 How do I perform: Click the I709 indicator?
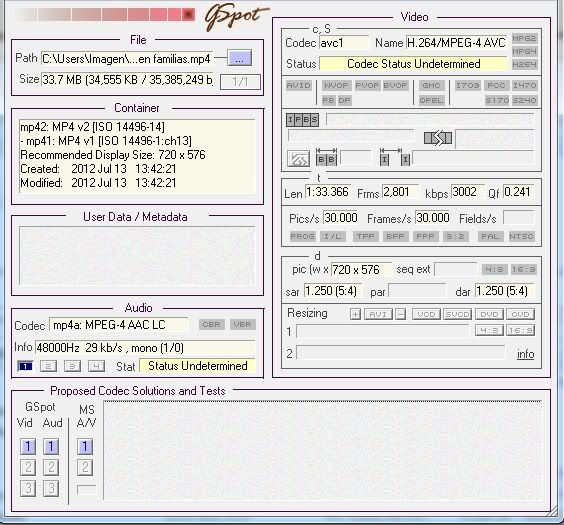[468, 85]
